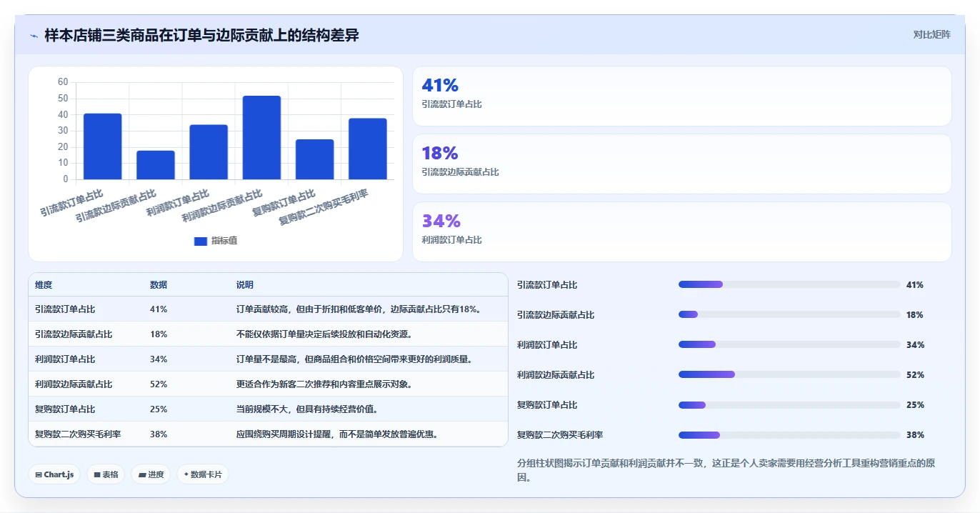Select the 利润款边际贡献占比 table row cell

click(x=74, y=384)
